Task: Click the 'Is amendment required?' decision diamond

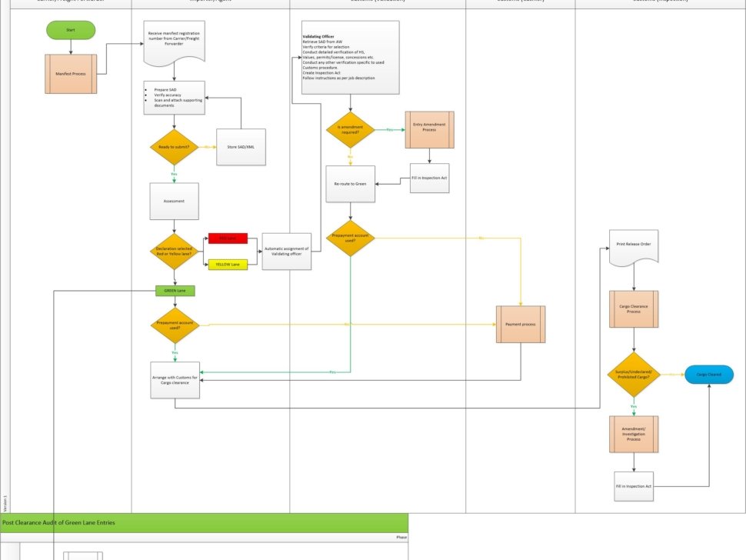Action: (350, 130)
